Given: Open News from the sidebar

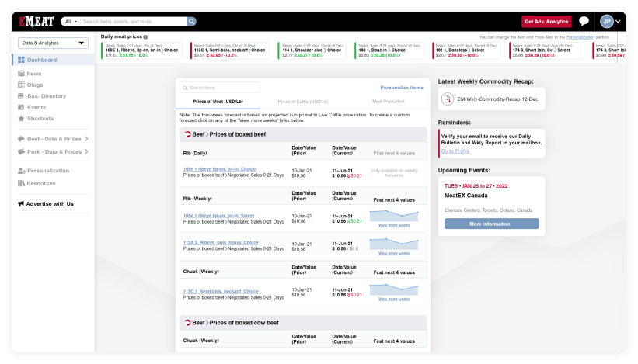Looking at the screenshot, I should tap(33, 74).
